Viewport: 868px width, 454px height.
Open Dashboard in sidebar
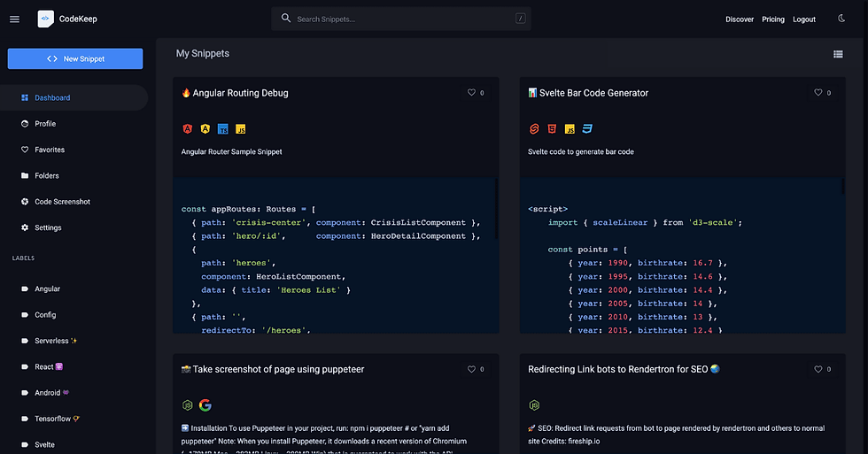pyautogui.click(x=74, y=98)
